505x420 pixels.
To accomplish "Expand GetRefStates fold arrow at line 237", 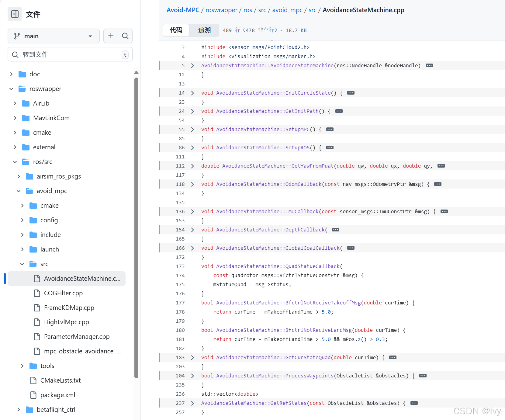I will coord(192,403).
